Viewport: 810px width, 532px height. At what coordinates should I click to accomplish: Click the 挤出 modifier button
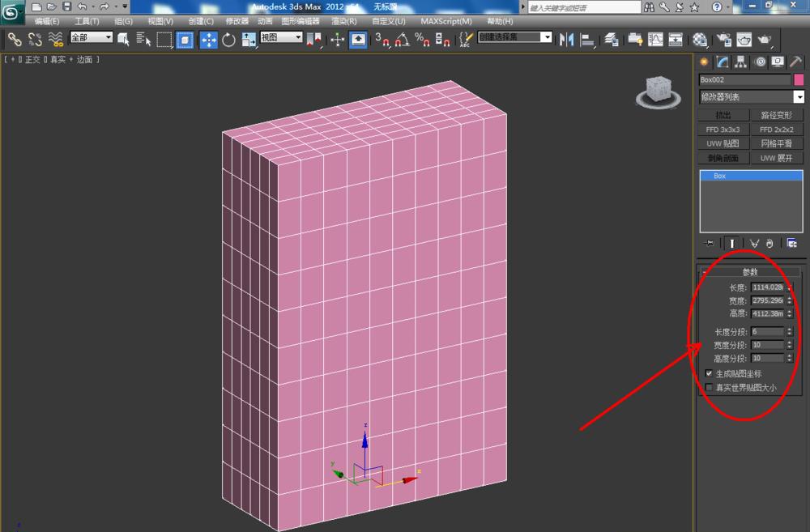(x=723, y=114)
